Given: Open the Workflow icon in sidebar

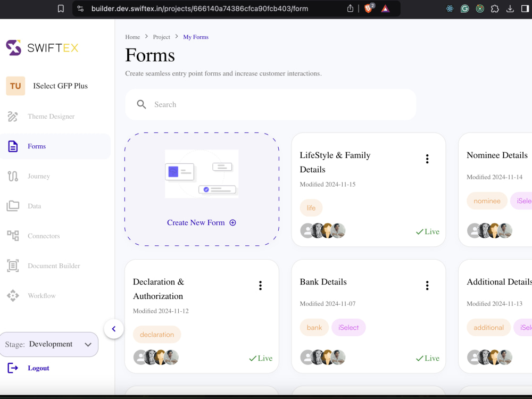Looking at the screenshot, I should [x=13, y=295].
